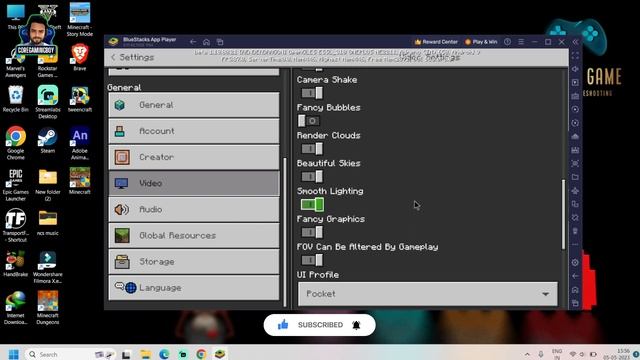Click the settings category list scrollbar
640x360 pixels.
[284, 232]
